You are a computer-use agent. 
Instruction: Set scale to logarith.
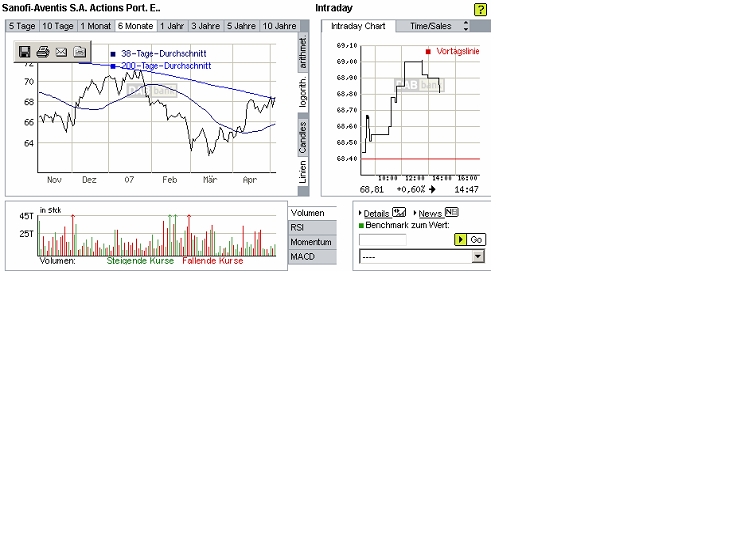click(303, 93)
